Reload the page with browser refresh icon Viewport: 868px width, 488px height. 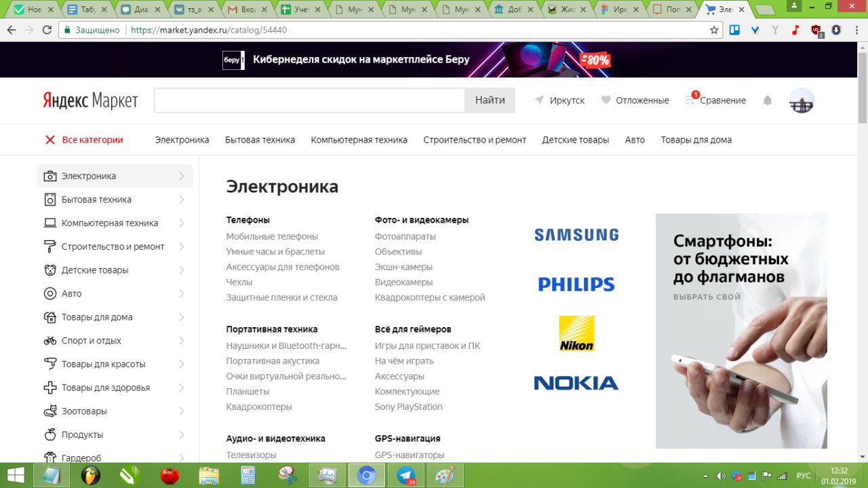tap(47, 30)
